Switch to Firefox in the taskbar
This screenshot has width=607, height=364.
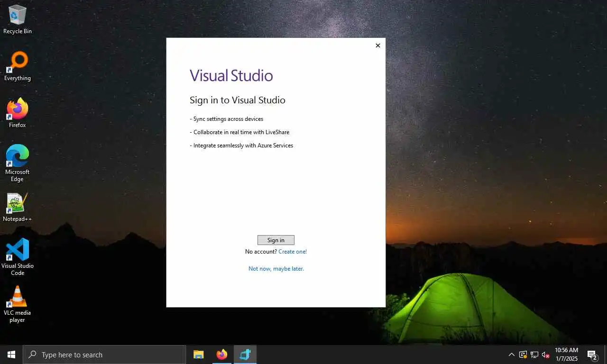221,355
